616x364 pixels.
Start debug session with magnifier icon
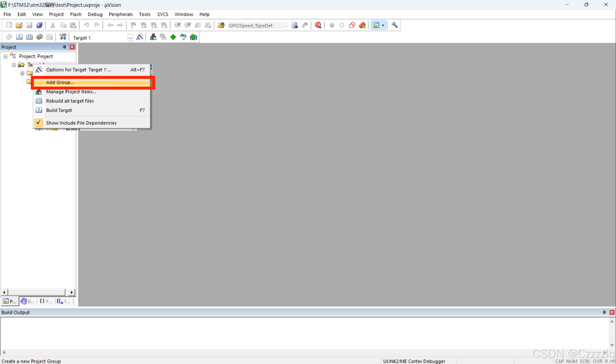(x=318, y=25)
